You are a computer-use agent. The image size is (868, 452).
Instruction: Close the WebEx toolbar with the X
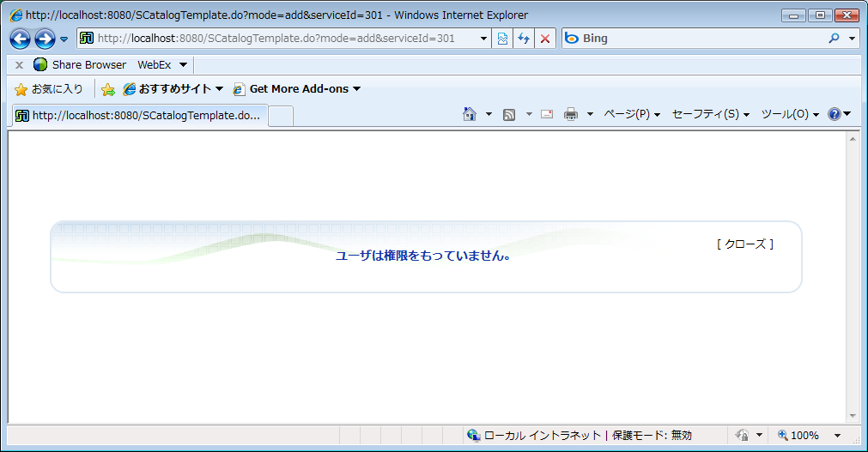(x=19, y=64)
